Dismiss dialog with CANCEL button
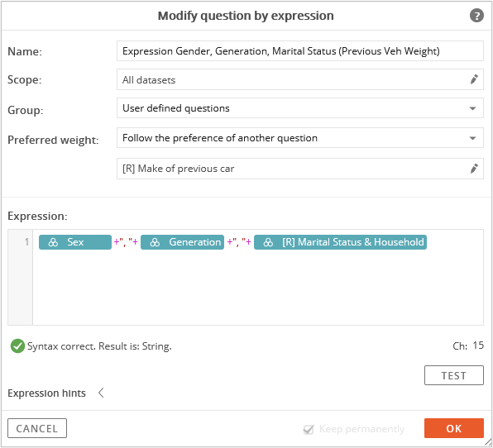Viewport: 493px width, 448px height. pyautogui.click(x=37, y=428)
